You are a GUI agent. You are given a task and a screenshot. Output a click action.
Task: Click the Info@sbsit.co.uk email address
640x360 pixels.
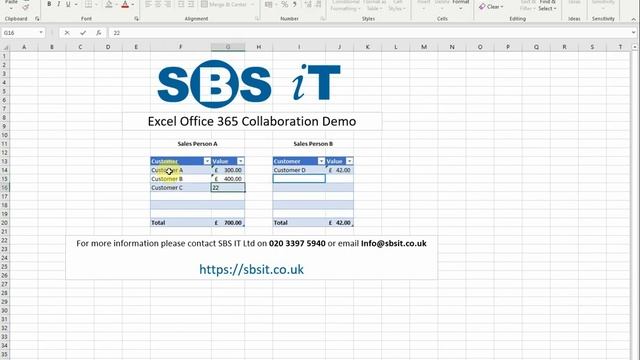point(393,243)
